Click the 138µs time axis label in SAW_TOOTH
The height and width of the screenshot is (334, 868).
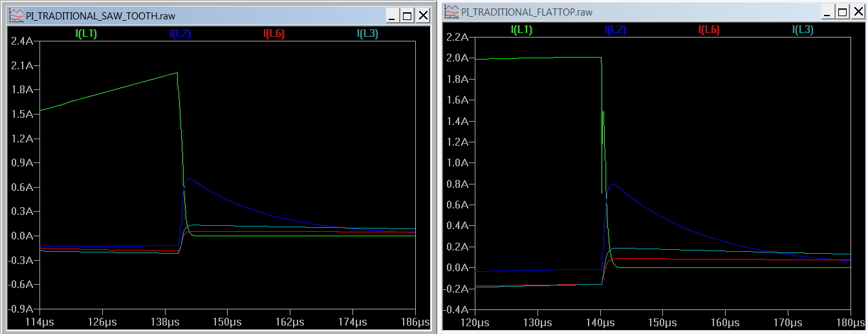[165, 322]
